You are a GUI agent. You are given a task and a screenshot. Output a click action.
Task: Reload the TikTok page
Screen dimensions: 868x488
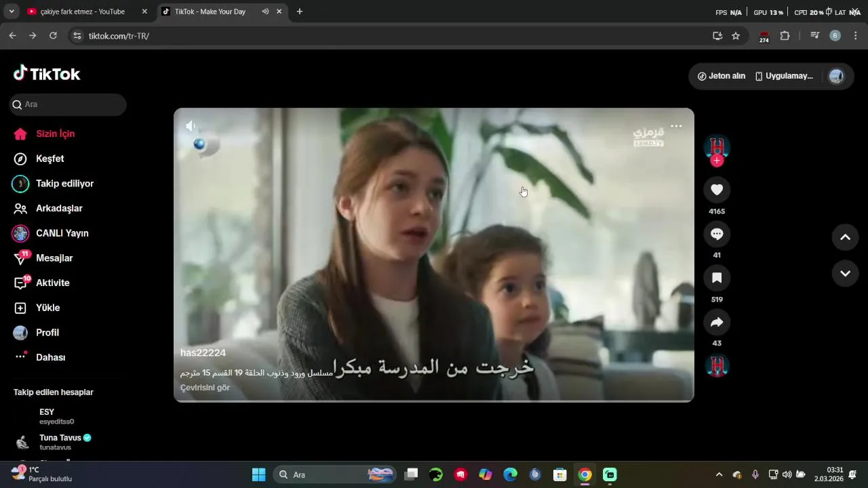pyautogui.click(x=53, y=36)
